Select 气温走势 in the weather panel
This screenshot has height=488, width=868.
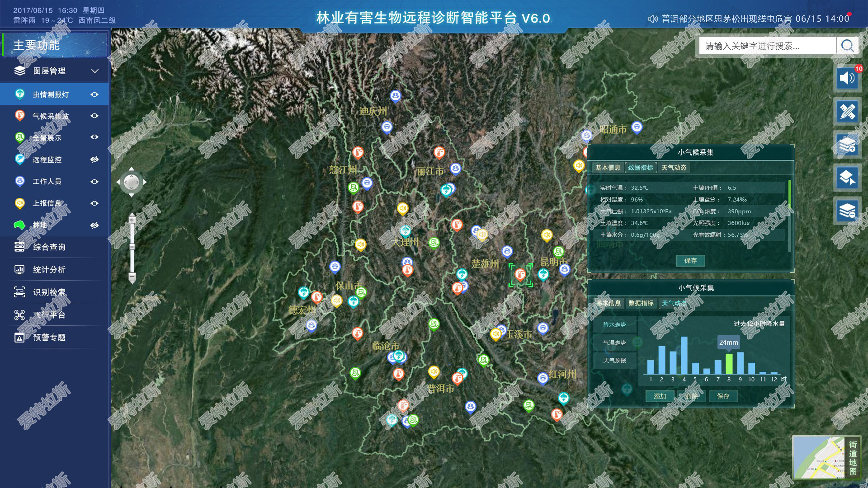point(614,343)
